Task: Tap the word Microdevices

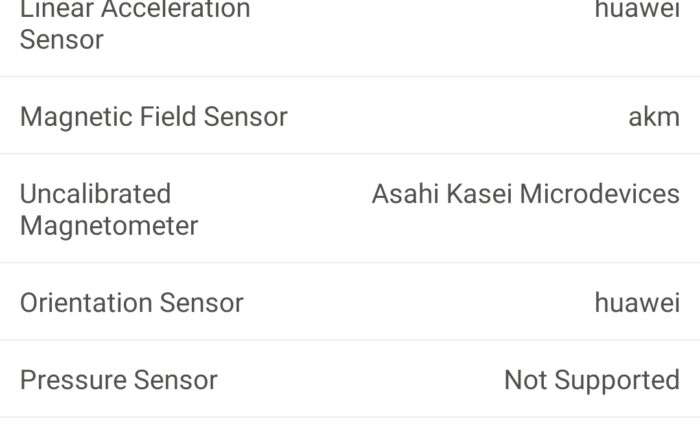Action: pos(605,194)
